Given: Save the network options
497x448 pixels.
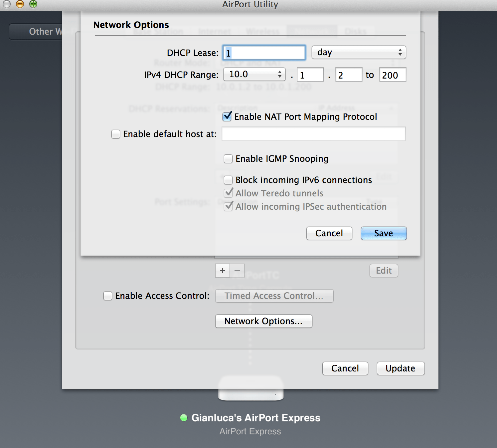Looking at the screenshot, I should [383, 233].
